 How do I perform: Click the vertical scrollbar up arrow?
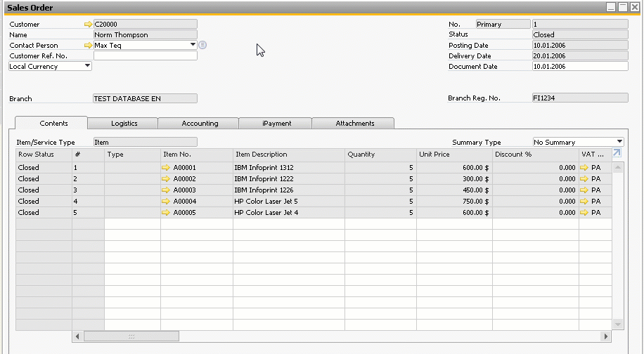click(x=618, y=167)
